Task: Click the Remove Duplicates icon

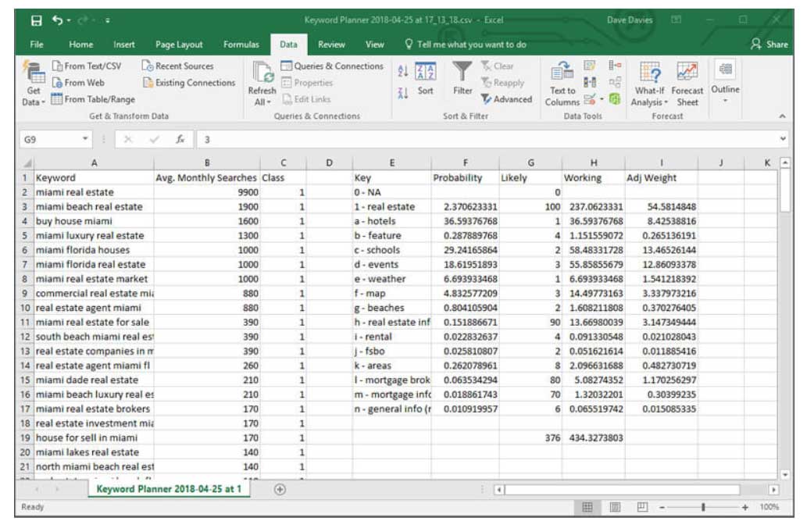Action: click(590, 82)
